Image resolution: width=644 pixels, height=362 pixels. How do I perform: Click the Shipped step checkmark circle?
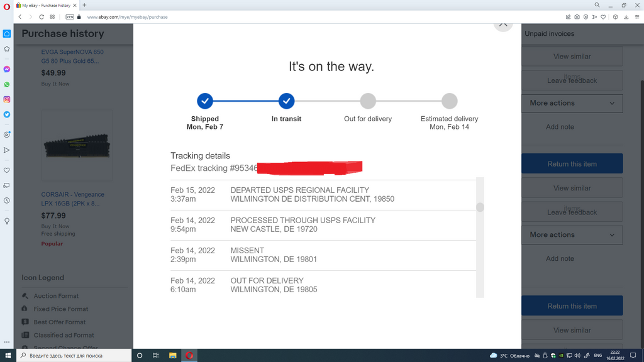tap(205, 101)
